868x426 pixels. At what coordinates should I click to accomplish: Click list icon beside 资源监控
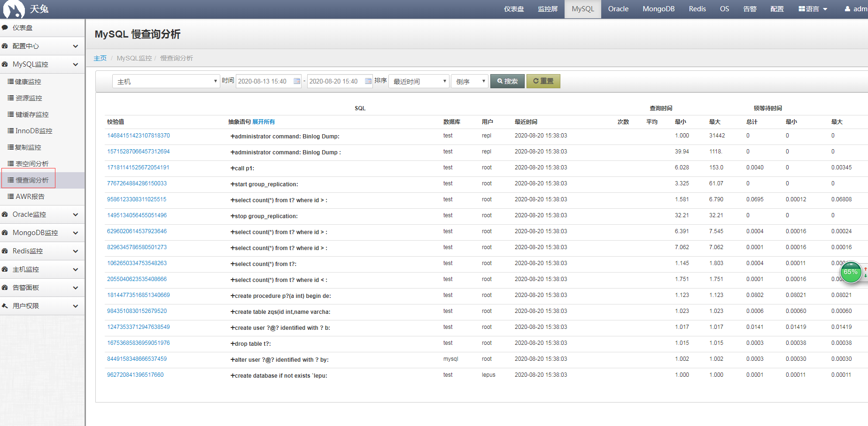pos(10,98)
